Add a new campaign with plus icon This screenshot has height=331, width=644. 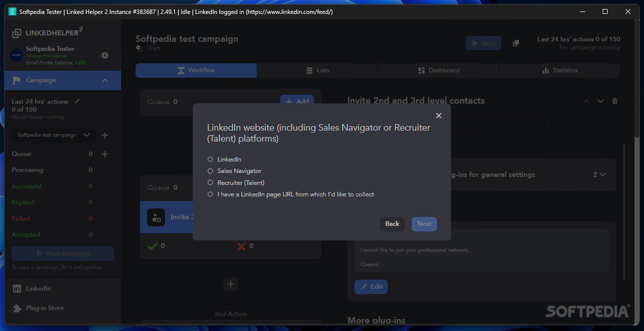105,135
